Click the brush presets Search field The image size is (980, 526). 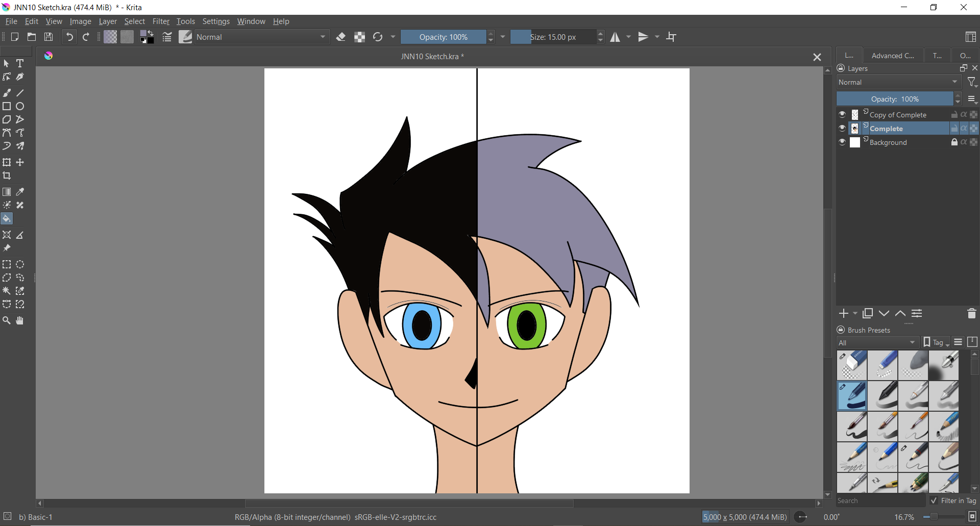tap(881, 500)
